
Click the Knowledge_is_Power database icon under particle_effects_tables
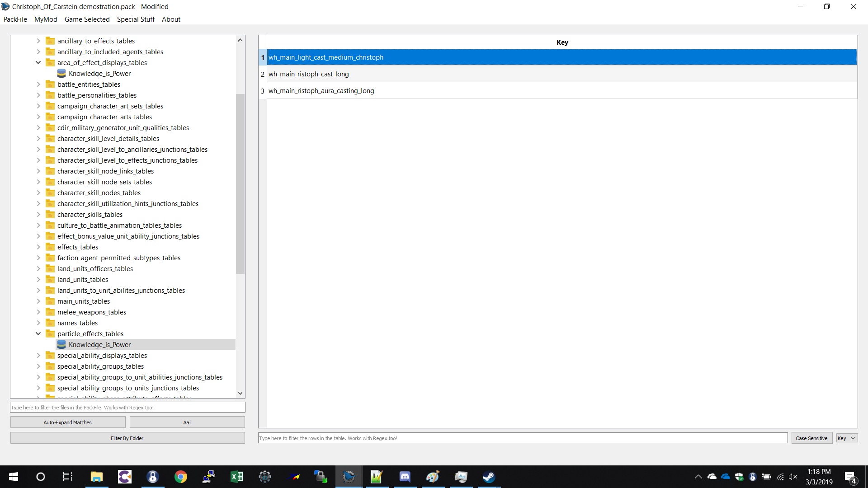pyautogui.click(x=62, y=345)
